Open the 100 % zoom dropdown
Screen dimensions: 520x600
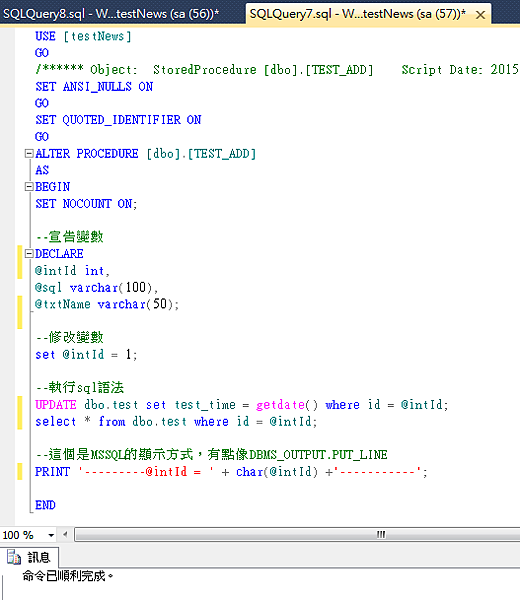click(51, 535)
